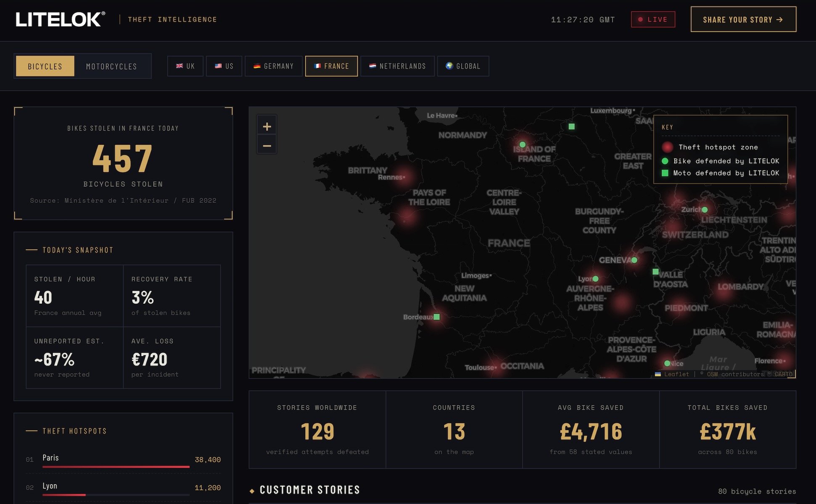Click Today's Snapshot heading

pyautogui.click(x=78, y=250)
